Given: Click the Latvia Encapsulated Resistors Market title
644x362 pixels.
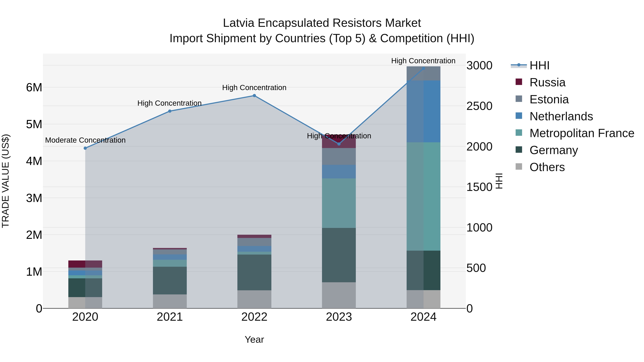Looking at the screenshot, I should coord(322,23).
